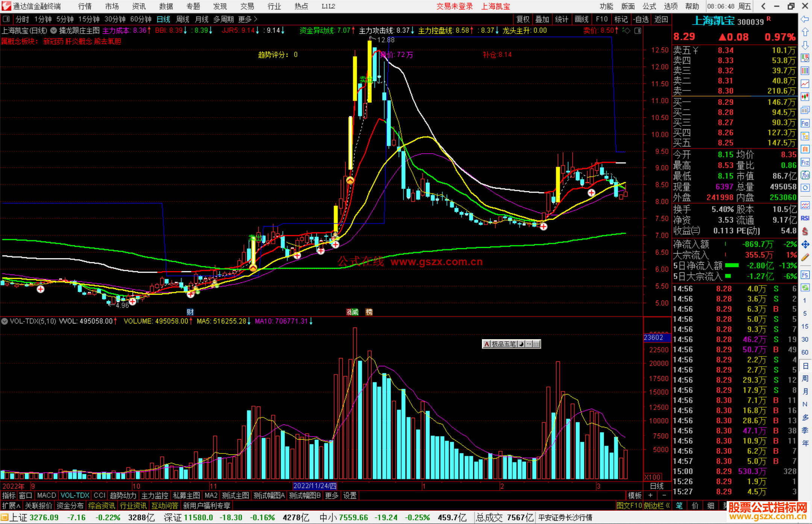Screen dimensions: 812x524
Task: Open the f(x) formula manager icon
Action: click(805, 175)
